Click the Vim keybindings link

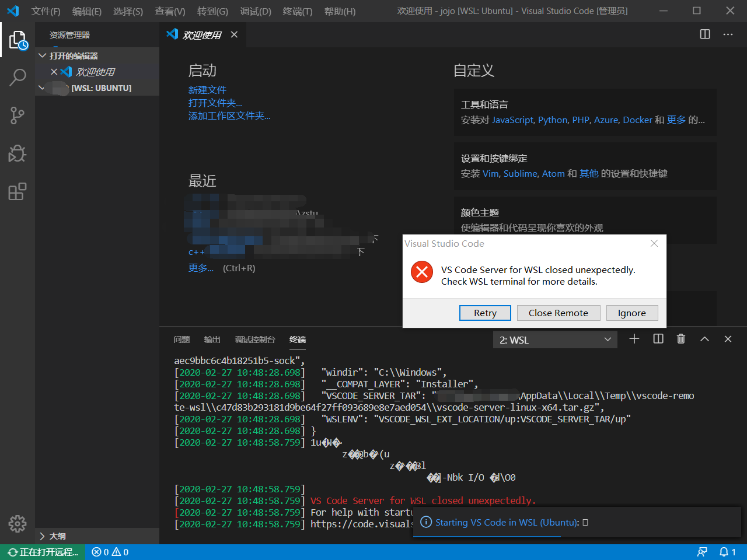point(490,173)
